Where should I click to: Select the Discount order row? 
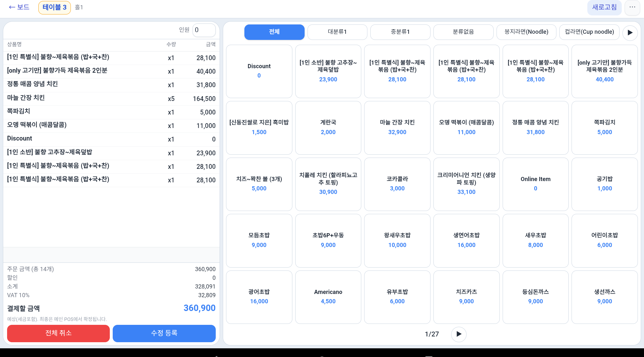coord(111,139)
